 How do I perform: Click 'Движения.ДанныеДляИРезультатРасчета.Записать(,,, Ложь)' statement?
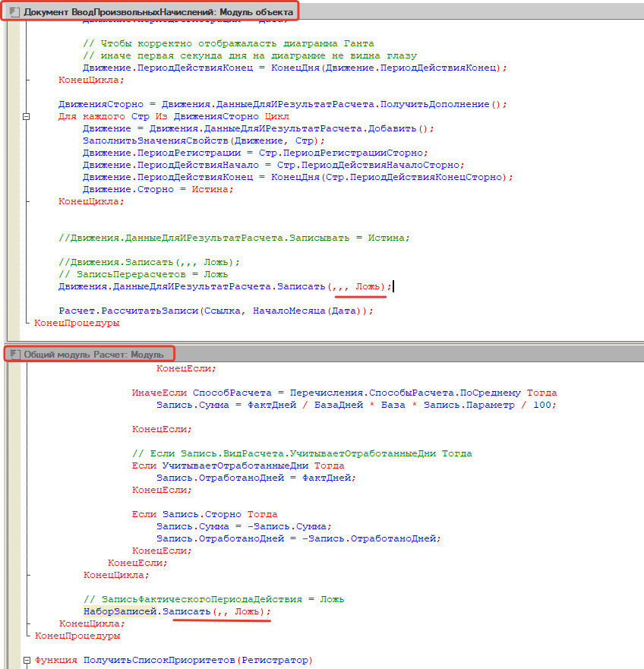pyautogui.click(x=225, y=286)
